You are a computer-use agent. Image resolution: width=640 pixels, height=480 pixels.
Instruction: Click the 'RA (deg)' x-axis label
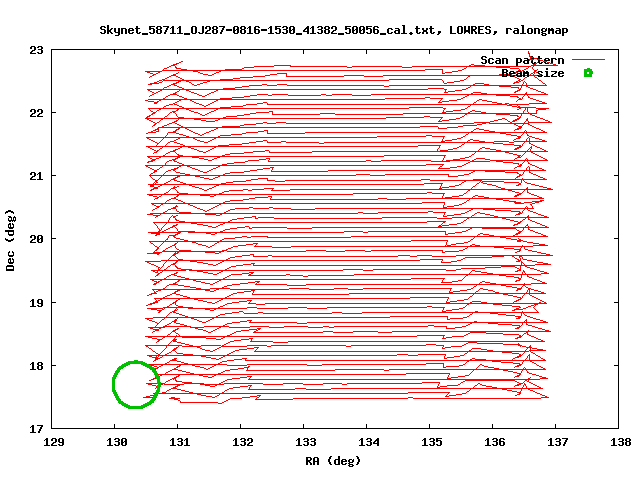coord(333,461)
